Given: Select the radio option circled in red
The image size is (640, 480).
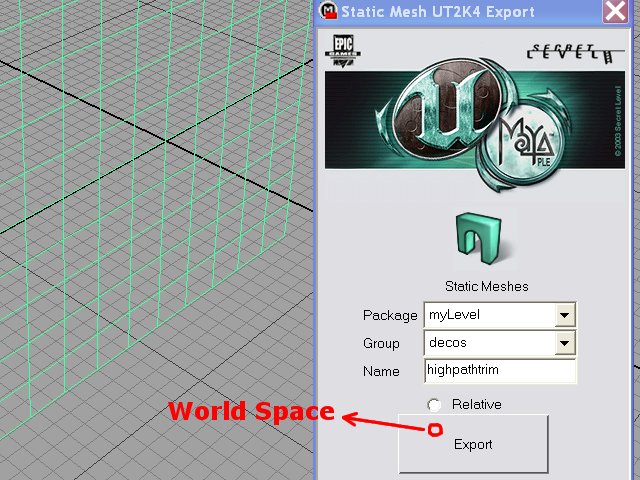Looking at the screenshot, I should click(x=435, y=430).
